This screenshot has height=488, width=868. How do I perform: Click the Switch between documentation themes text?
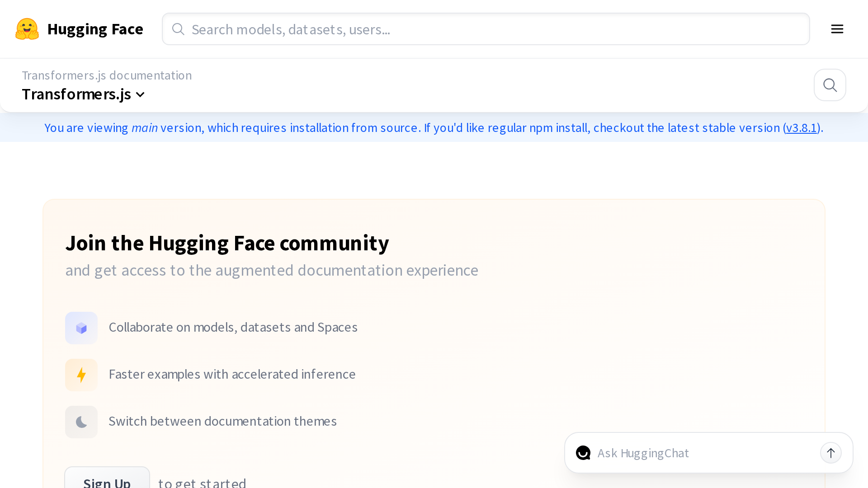pyautogui.click(x=223, y=421)
